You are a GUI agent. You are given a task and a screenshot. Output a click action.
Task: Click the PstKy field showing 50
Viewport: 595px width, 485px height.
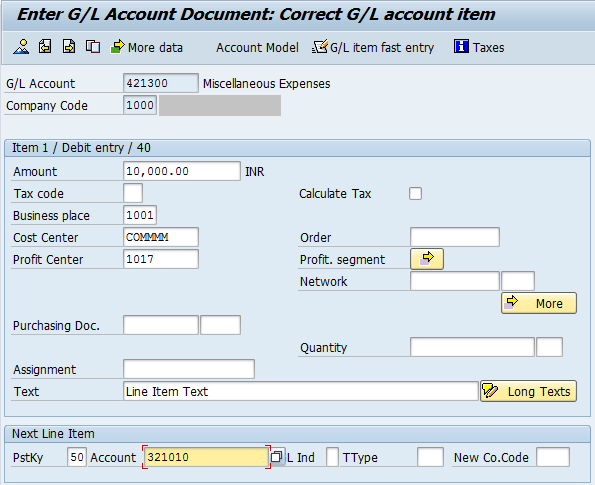point(77,457)
